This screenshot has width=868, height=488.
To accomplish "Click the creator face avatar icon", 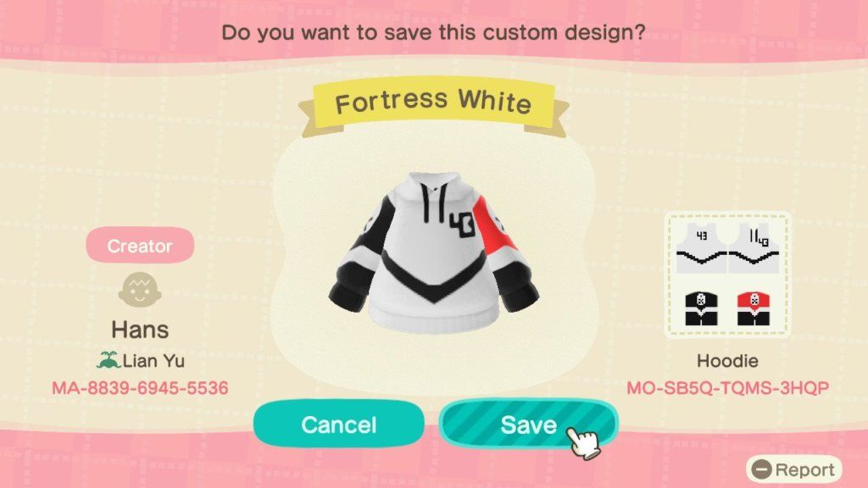I will pos(140,290).
